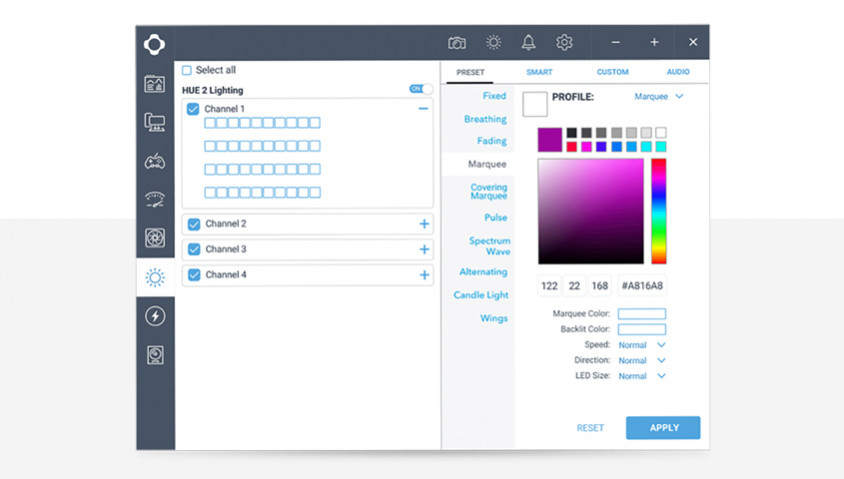Viewport: 844px width, 479px height.
Task: Uncheck Channel 4 checkbox
Action: 194,275
